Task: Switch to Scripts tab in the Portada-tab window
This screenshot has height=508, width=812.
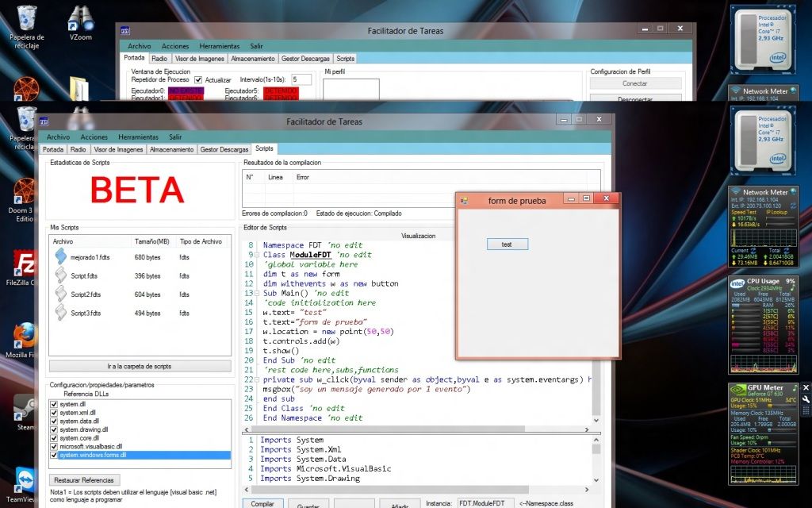Action: [346, 59]
